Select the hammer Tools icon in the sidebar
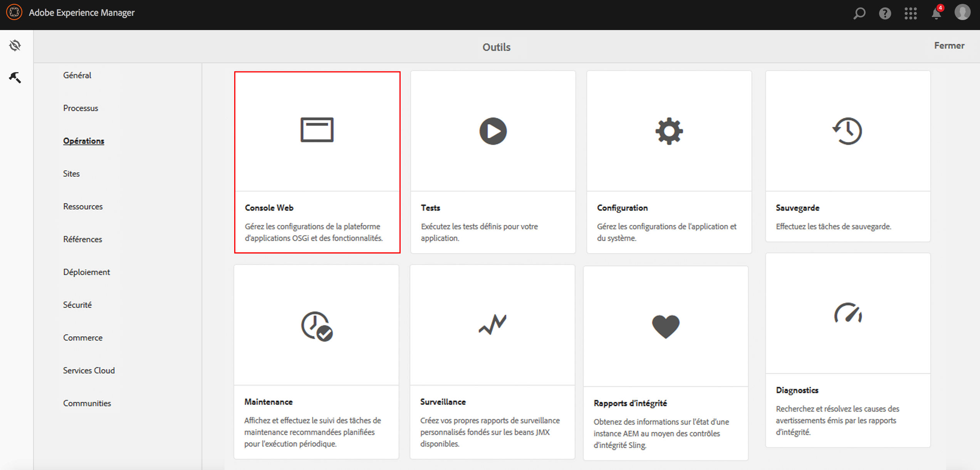The height and width of the screenshot is (470, 980). (x=15, y=77)
